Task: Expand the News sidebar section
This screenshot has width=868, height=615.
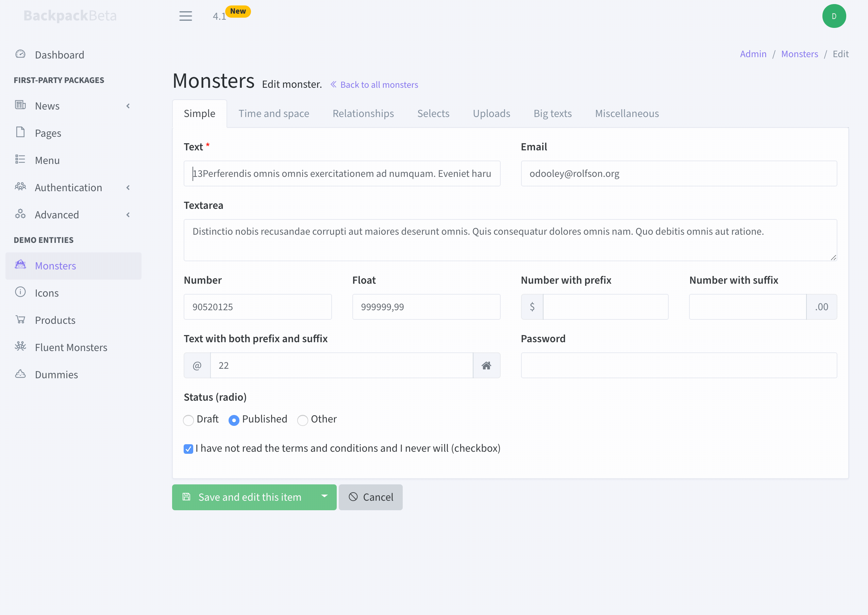Action: pos(128,106)
